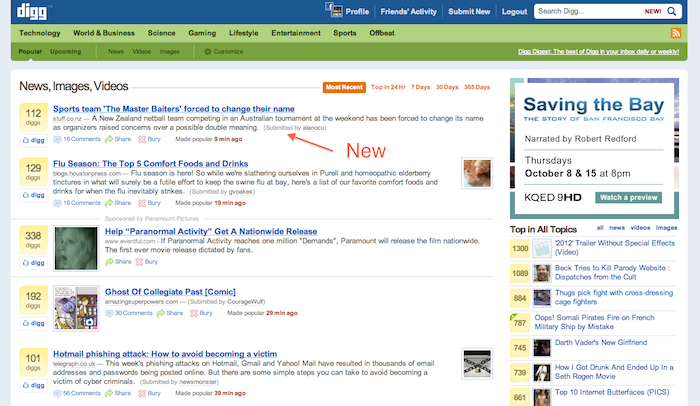
Task: Go to Profile
Action: point(357,12)
